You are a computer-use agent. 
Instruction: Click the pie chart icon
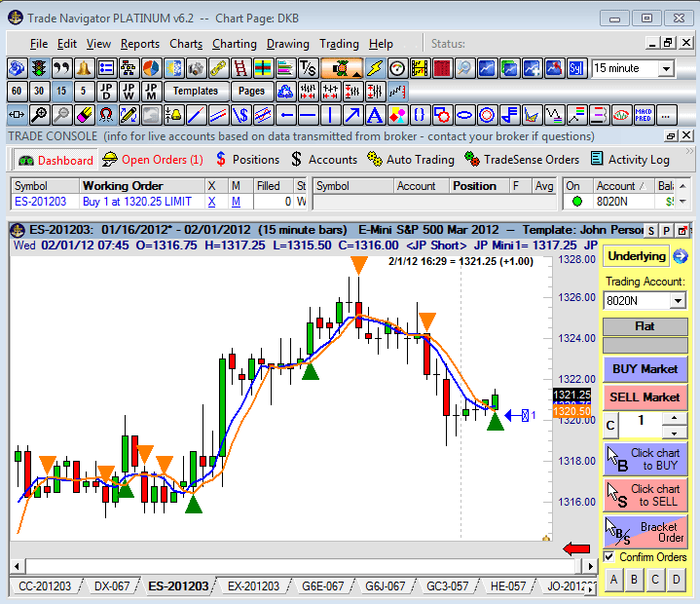coord(151,68)
